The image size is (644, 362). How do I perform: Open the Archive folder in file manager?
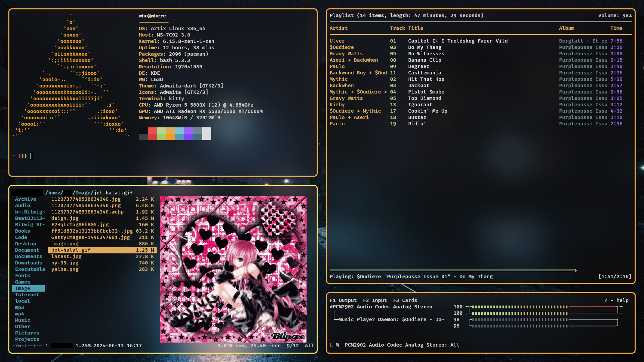tap(25, 199)
